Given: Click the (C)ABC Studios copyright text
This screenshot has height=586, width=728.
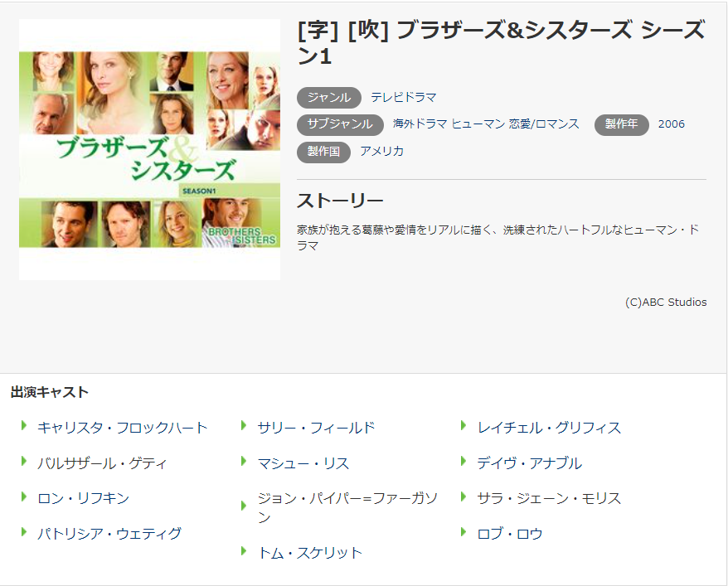Looking at the screenshot, I should pos(666,302).
